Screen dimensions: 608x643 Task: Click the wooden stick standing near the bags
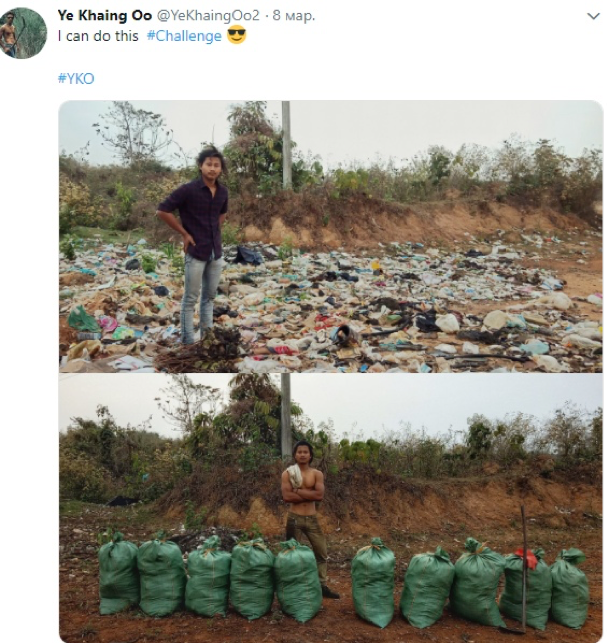coord(524,569)
